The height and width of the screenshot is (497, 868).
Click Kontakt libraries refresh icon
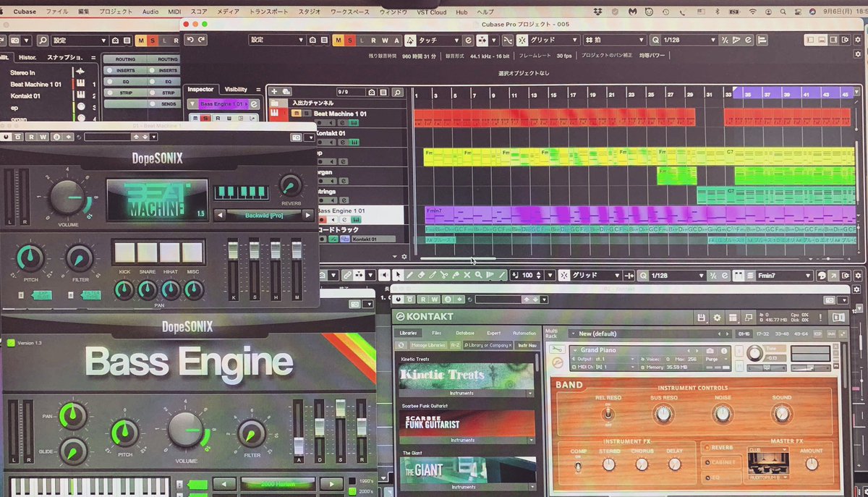pyautogui.click(x=402, y=345)
